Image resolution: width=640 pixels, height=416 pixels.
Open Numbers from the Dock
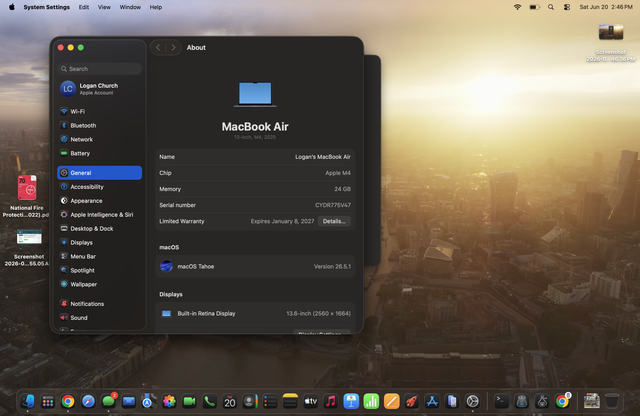pyautogui.click(x=371, y=401)
